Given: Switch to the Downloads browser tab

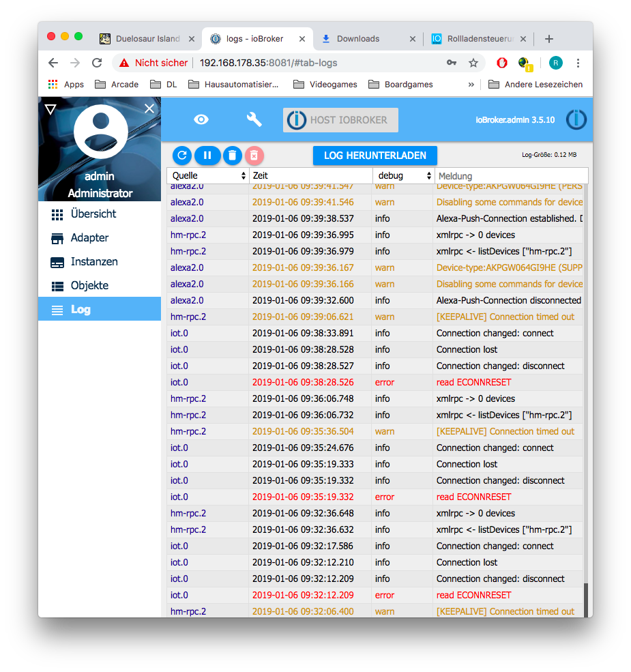Looking at the screenshot, I should click(x=368, y=39).
